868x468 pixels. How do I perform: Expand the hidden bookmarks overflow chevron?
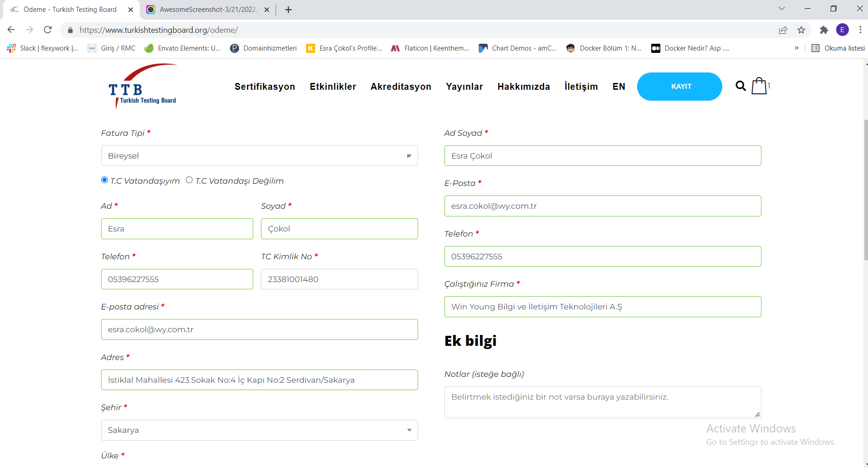[797, 48]
